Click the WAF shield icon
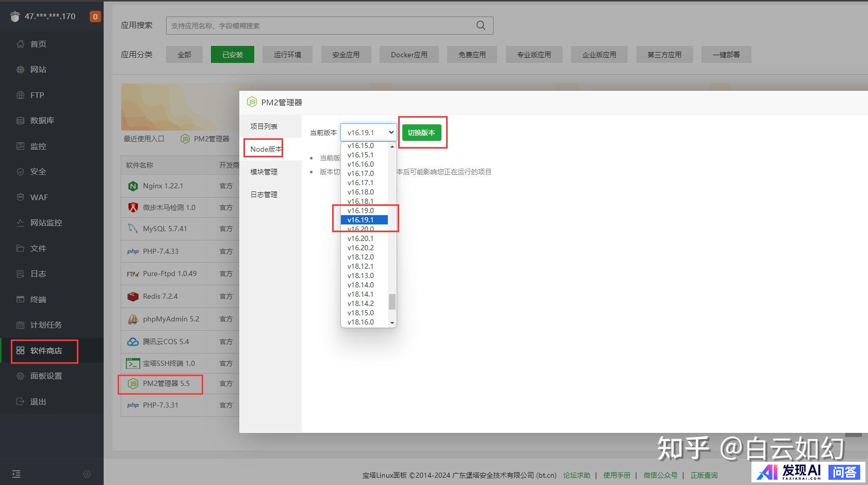The image size is (868, 485). click(x=20, y=197)
